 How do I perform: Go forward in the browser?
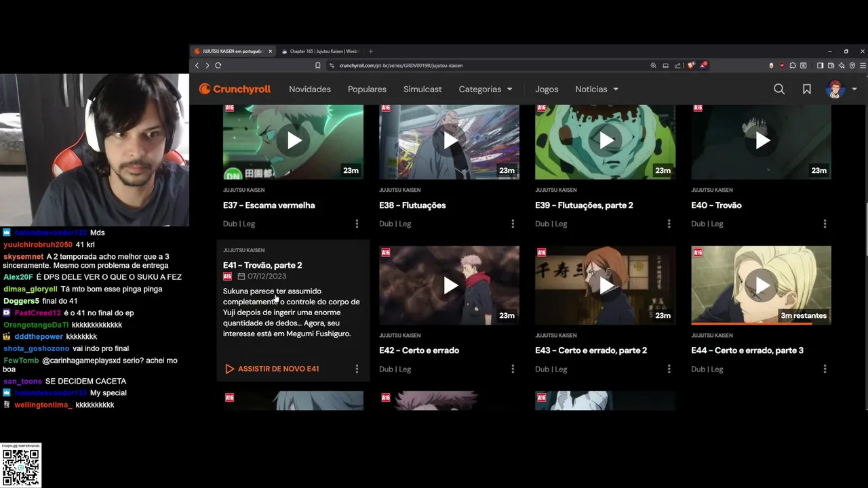click(208, 65)
